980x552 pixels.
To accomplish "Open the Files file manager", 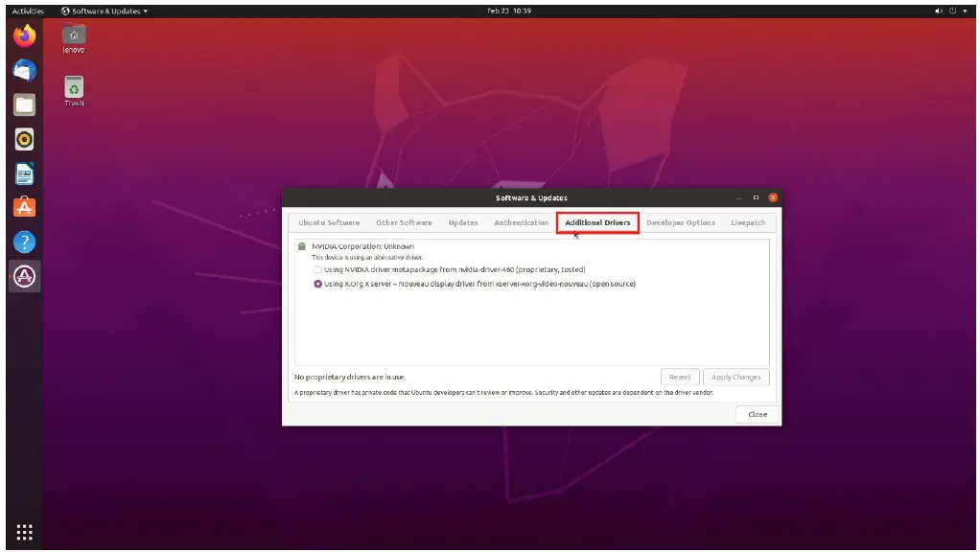I will click(x=24, y=104).
